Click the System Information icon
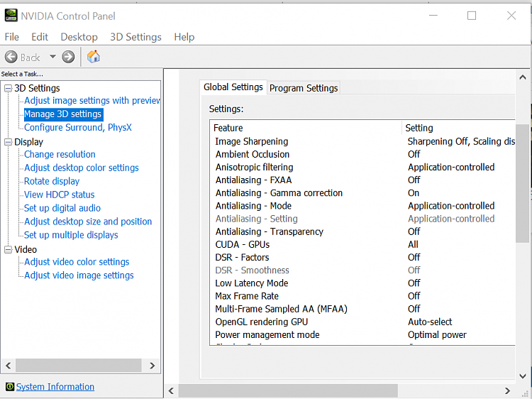 pos(10,386)
